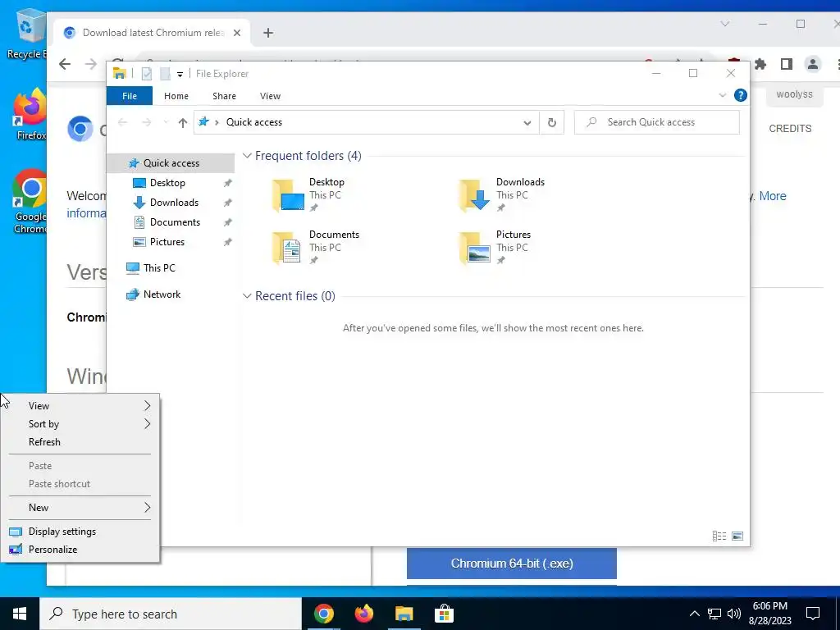The width and height of the screenshot is (840, 630).
Task: Select Quick access in the navigation pane
Action: (x=171, y=163)
